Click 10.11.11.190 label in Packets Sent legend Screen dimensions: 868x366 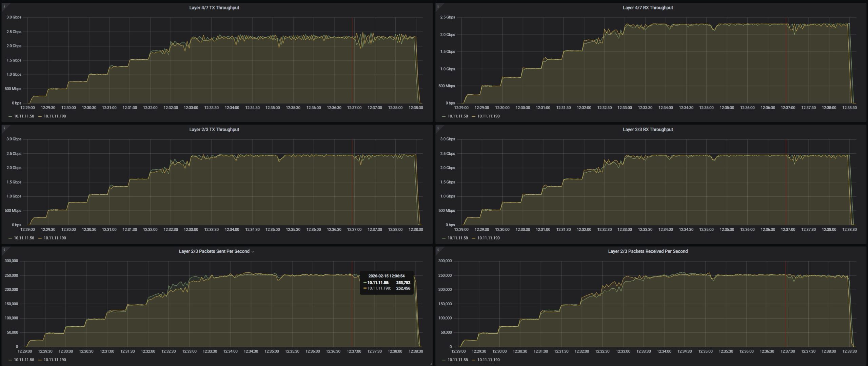tap(55, 360)
